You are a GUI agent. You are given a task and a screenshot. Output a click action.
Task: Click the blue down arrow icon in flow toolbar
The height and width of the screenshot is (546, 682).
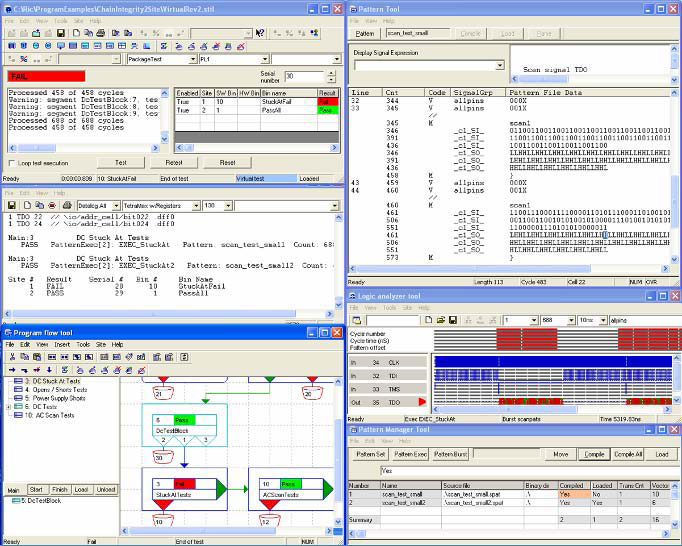51,369
